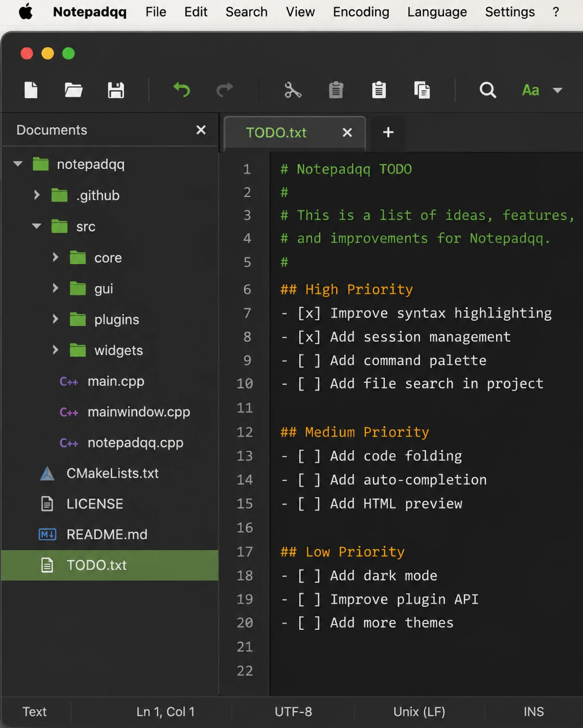Viewport: 583px width, 728px height.
Task: Click the duplicate documents toolbar icon
Action: click(x=422, y=90)
